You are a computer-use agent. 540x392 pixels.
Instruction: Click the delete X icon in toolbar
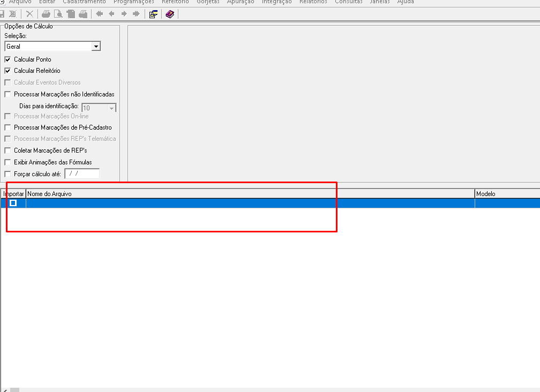[x=29, y=14]
